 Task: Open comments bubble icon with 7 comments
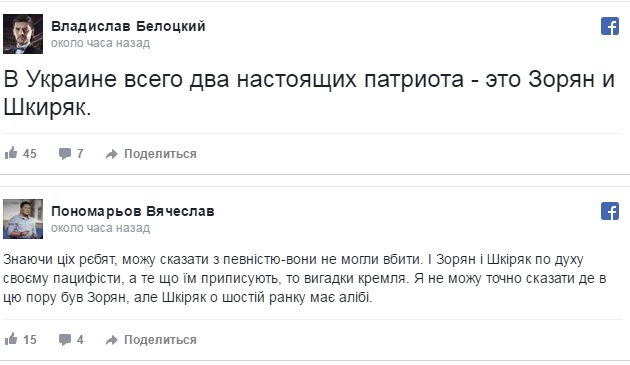point(65,154)
